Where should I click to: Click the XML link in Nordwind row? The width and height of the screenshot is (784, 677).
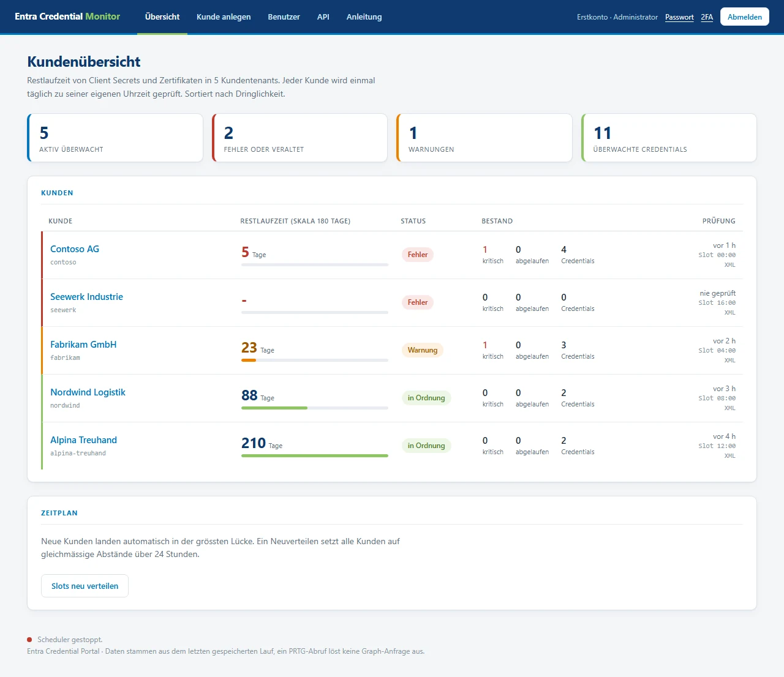(729, 408)
